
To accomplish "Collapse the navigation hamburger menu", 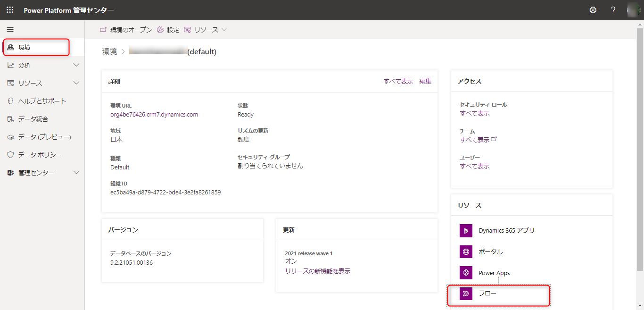I will tap(10, 29).
